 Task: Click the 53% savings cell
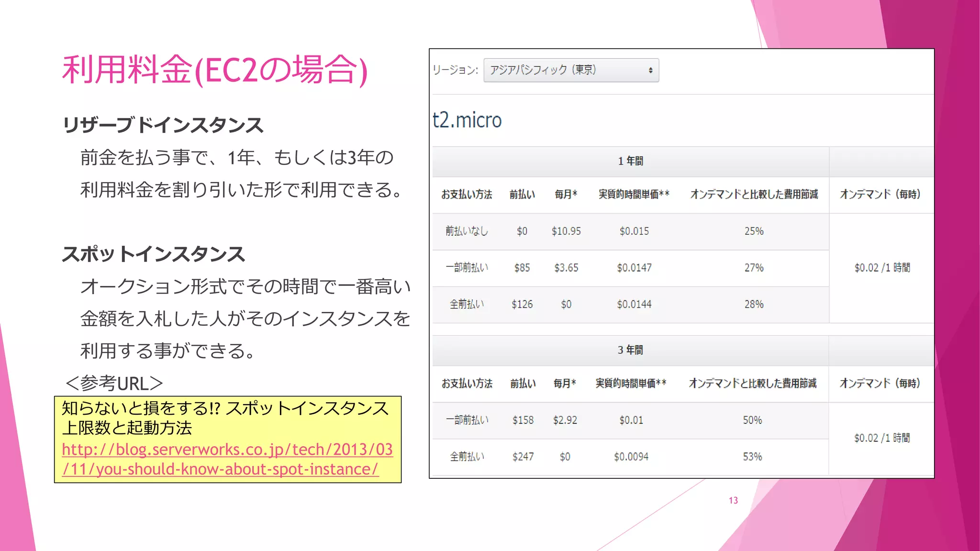tap(752, 457)
